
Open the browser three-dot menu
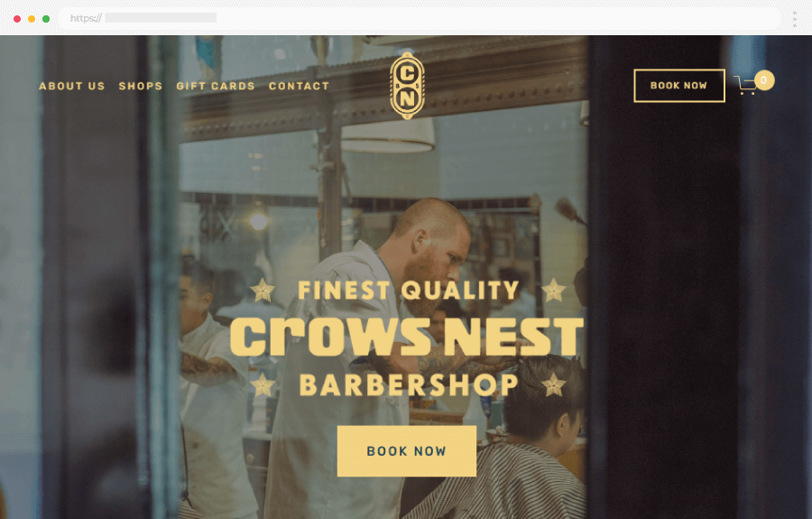[794, 19]
